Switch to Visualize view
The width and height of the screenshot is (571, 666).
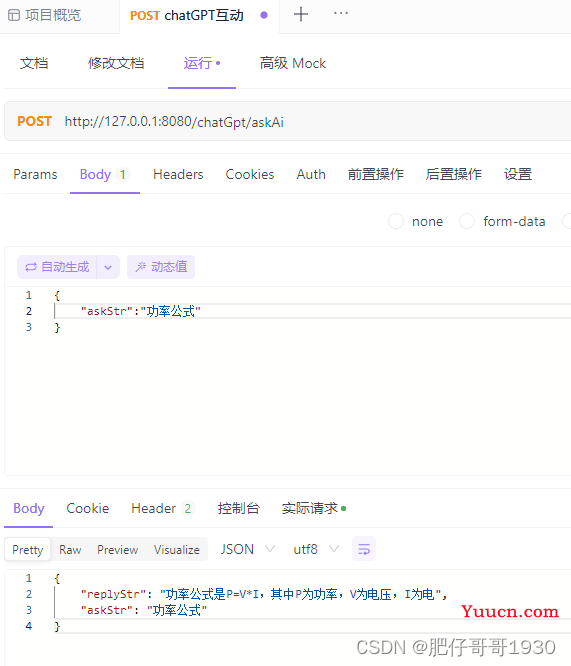tap(177, 549)
